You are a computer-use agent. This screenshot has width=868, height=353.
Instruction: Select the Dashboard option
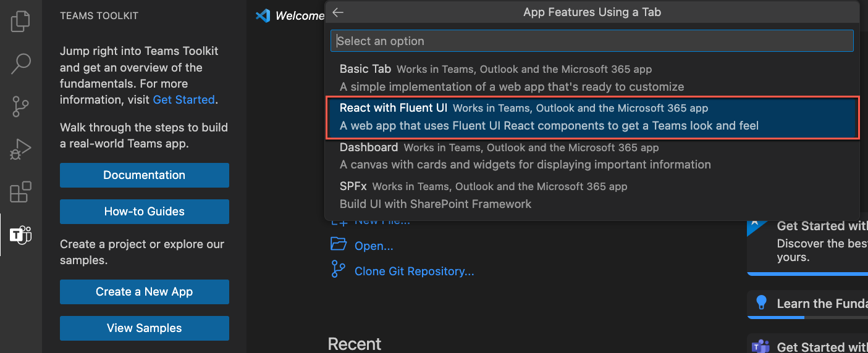pos(592,156)
